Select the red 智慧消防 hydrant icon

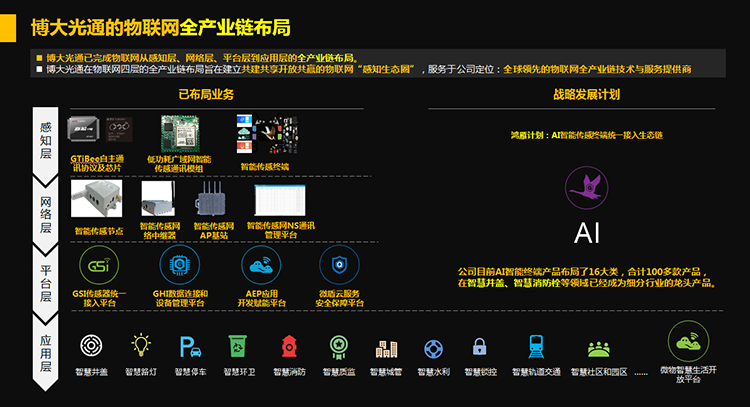click(289, 346)
